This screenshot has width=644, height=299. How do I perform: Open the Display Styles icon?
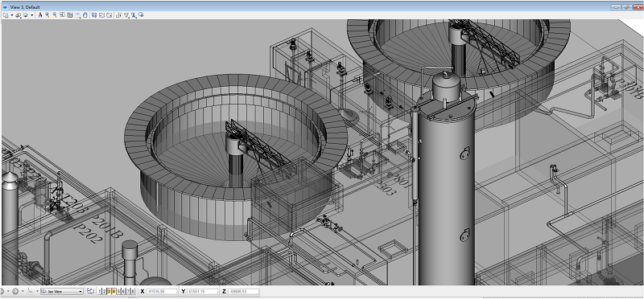tap(19, 15)
